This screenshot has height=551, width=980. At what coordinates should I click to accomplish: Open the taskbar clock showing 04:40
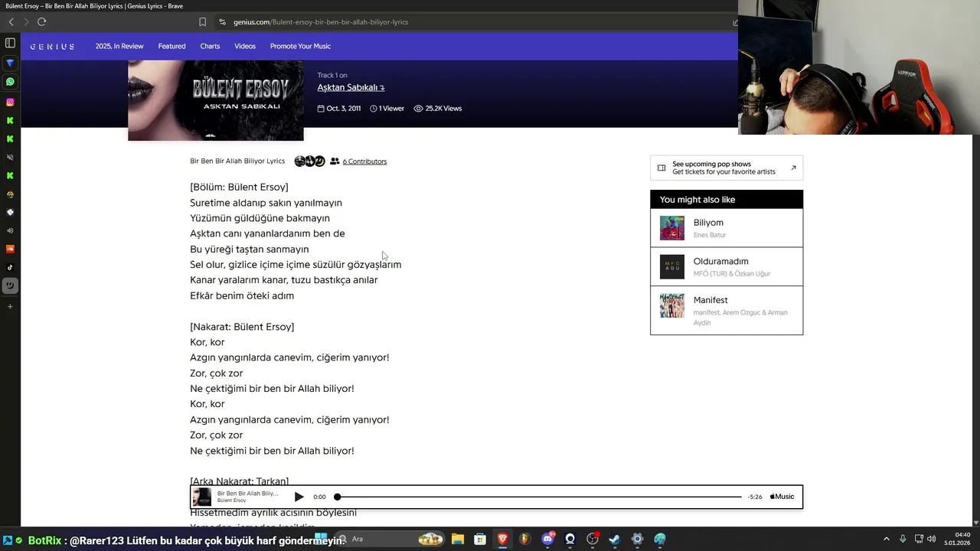pyautogui.click(x=957, y=539)
